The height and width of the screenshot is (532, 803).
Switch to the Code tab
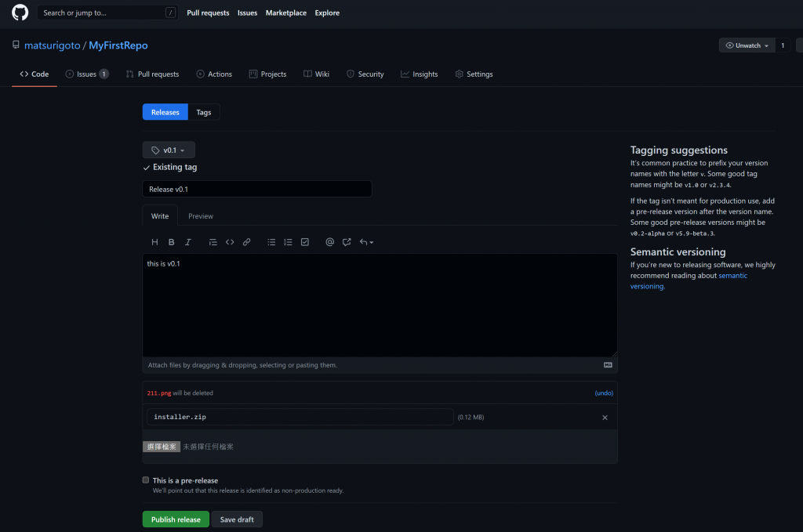[x=35, y=74]
